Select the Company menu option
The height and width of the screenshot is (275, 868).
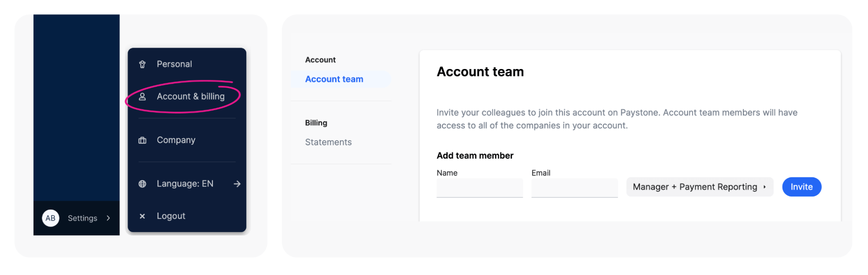[x=176, y=140]
